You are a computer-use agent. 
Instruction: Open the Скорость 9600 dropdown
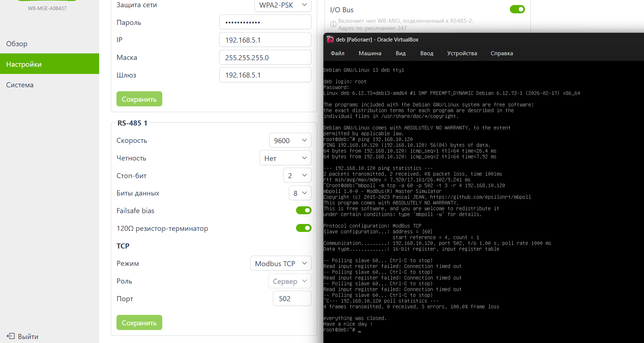(x=290, y=140)
